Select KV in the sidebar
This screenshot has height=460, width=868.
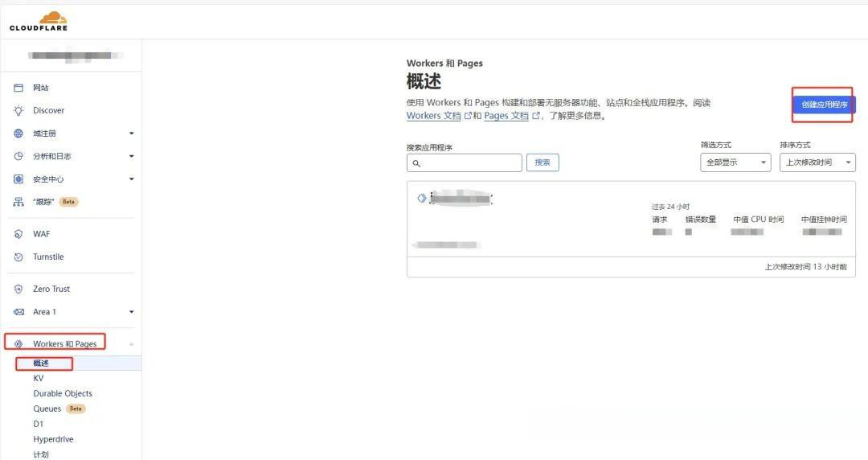[x=39, y=378]
